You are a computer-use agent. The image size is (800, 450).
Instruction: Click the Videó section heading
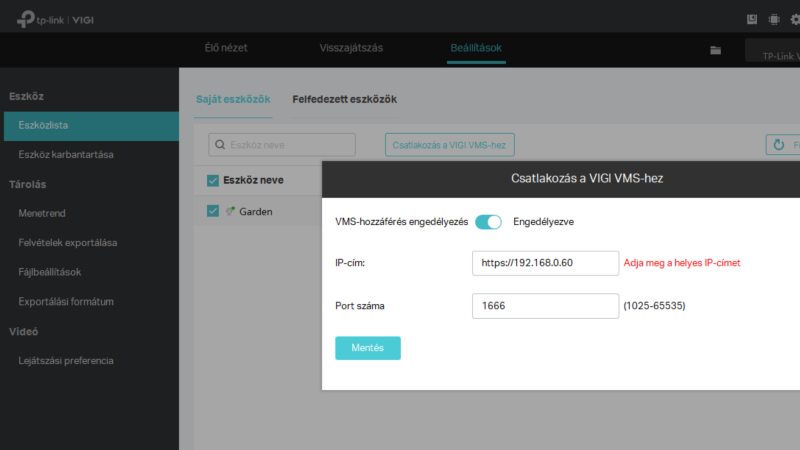coord(23,332)
